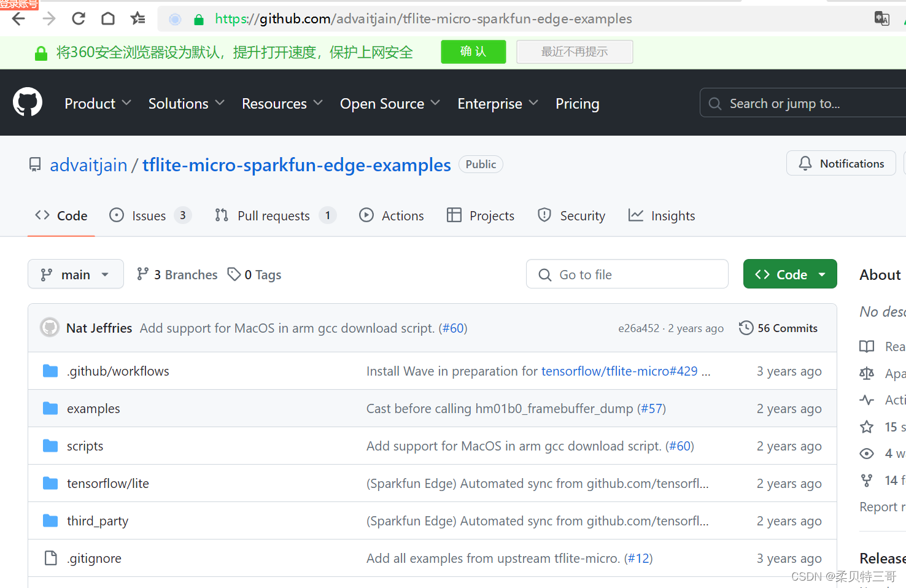Screen dimensions: 906x588
Task: Open the Pricing page
Action: (x=577, y=103)
